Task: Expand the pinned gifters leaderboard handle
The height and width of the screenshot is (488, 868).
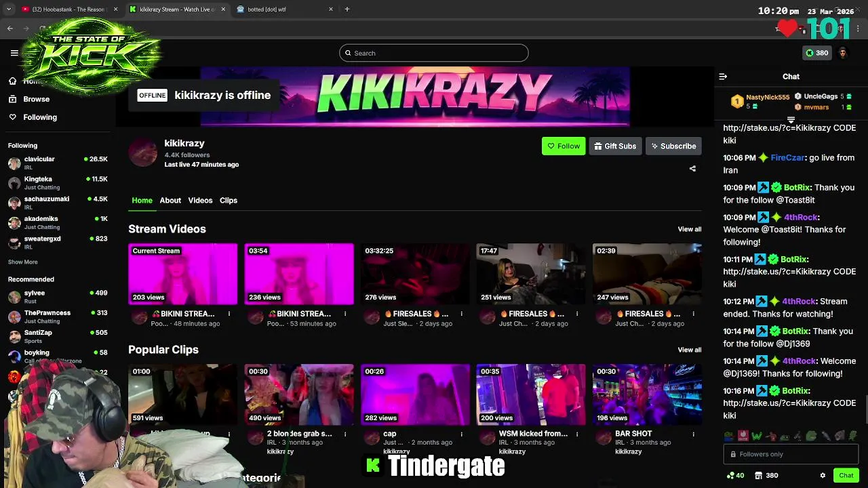Action: pos(791,120)
